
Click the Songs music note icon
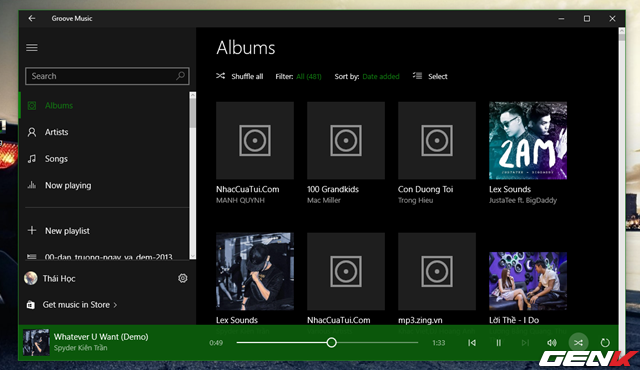pos(32,159)
